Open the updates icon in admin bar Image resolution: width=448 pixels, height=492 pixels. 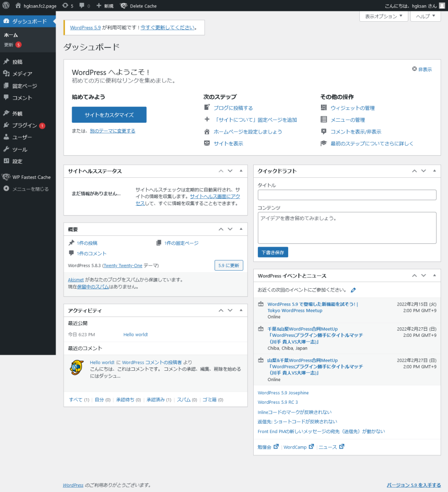pyautogui.click(x=65, y=6)
